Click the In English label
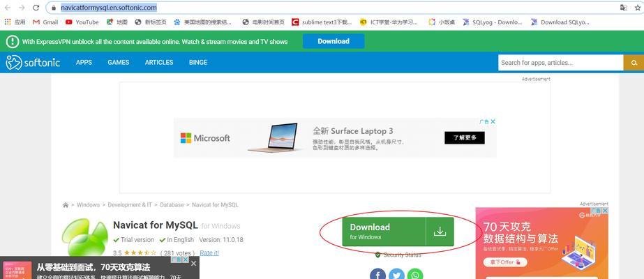The image size is (644, 279). tap(177, 240)
